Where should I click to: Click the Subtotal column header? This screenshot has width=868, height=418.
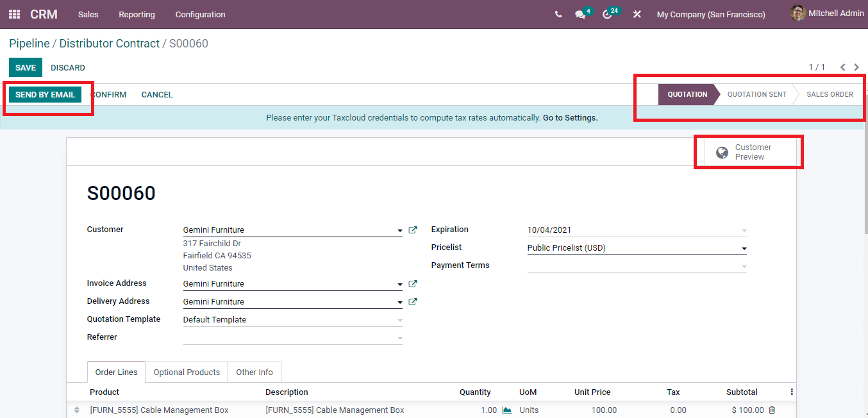tap(742, 392)
